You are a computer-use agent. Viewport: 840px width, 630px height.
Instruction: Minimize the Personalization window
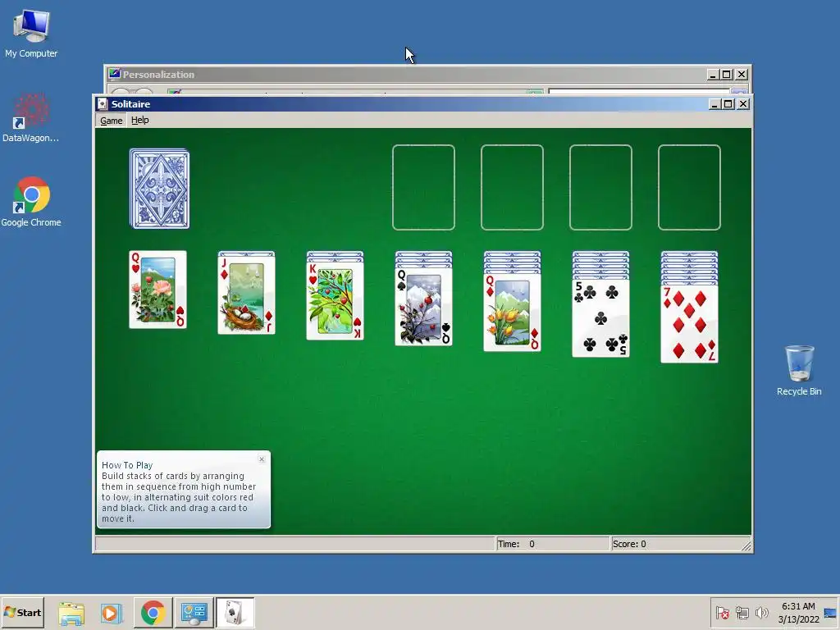pyautogui.click(x=713, y=75)
